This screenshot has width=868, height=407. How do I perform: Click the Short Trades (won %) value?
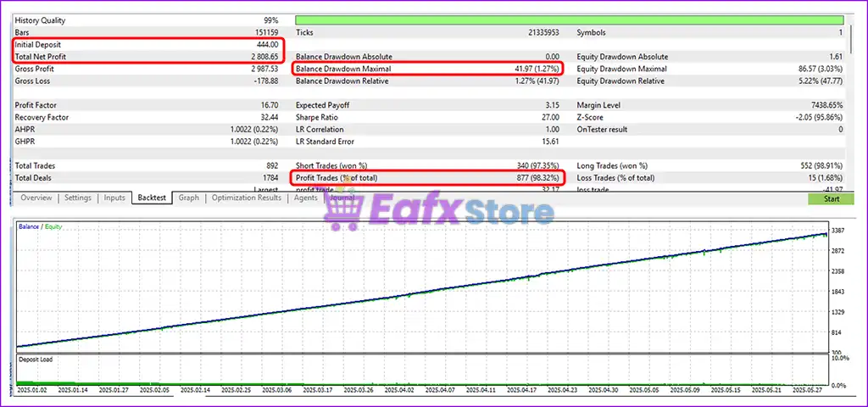pos(537,165)
